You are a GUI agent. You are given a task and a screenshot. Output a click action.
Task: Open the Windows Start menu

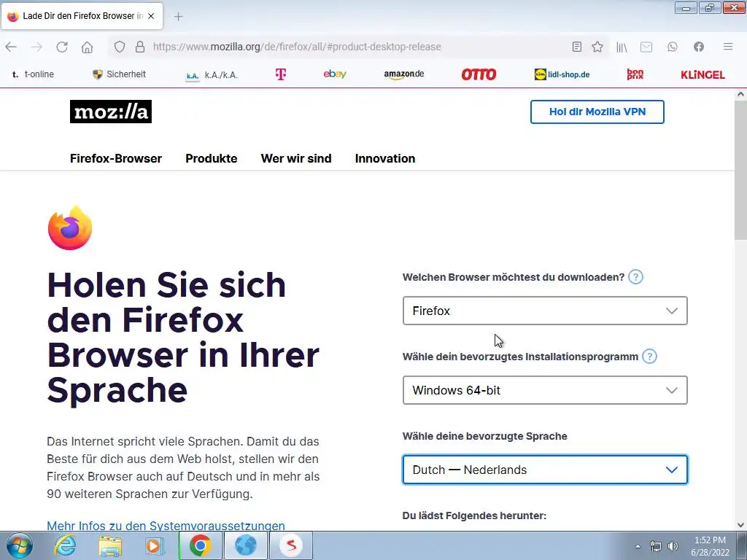pos(20,545)
